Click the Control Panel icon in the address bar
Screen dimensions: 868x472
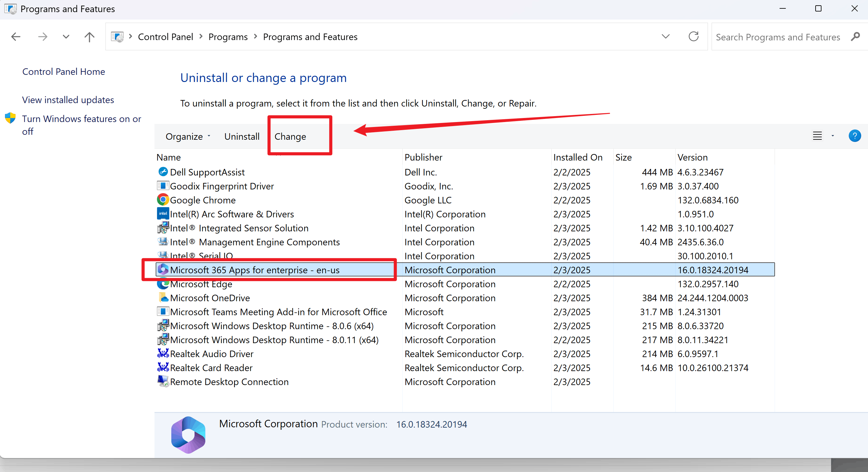pyautogui.click(x=117, y=36)
